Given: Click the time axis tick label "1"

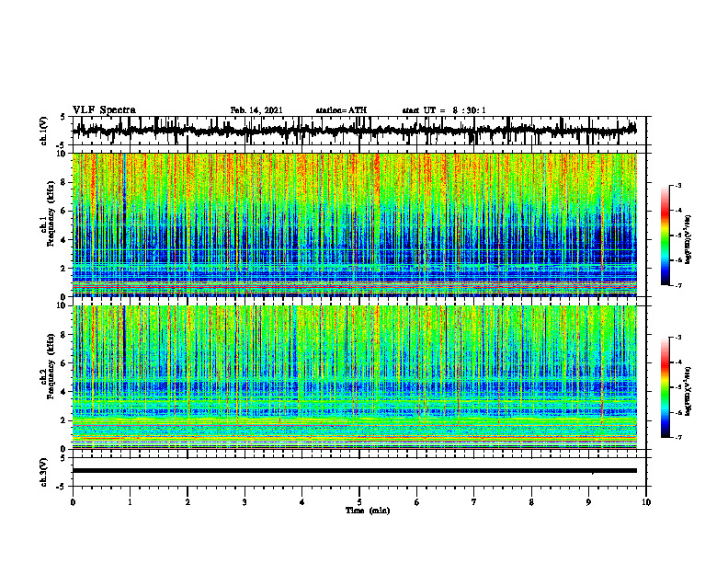Looking at the screenshot, I should tap(130, 502).
